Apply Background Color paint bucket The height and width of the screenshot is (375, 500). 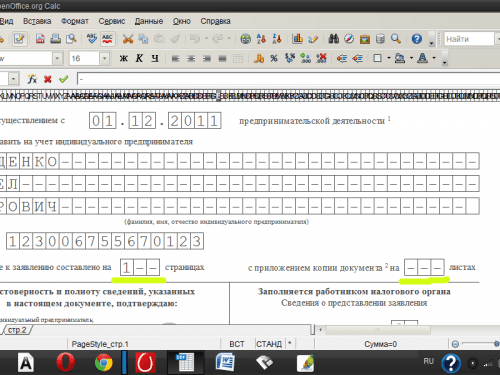[x=400, y=59]
